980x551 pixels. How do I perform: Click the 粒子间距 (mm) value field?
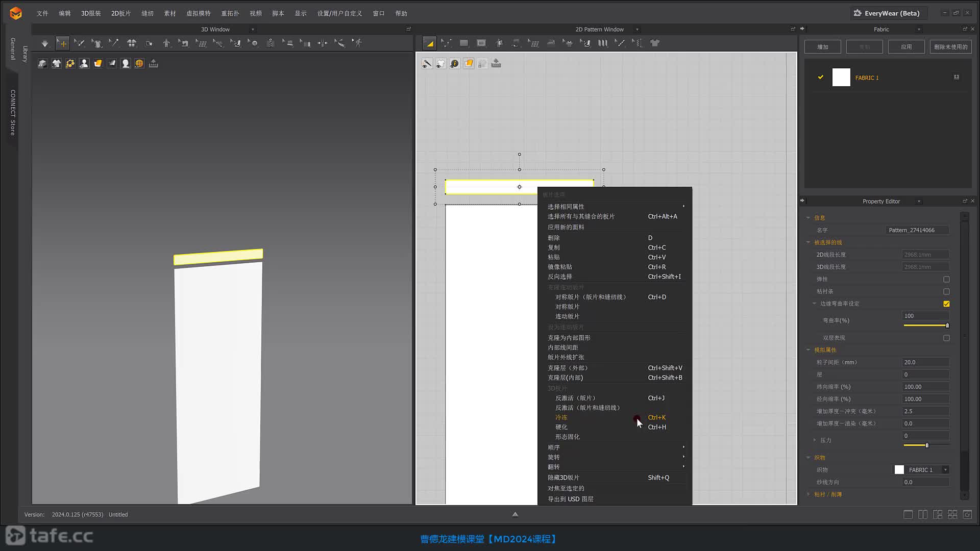click(x=925, y=362)
